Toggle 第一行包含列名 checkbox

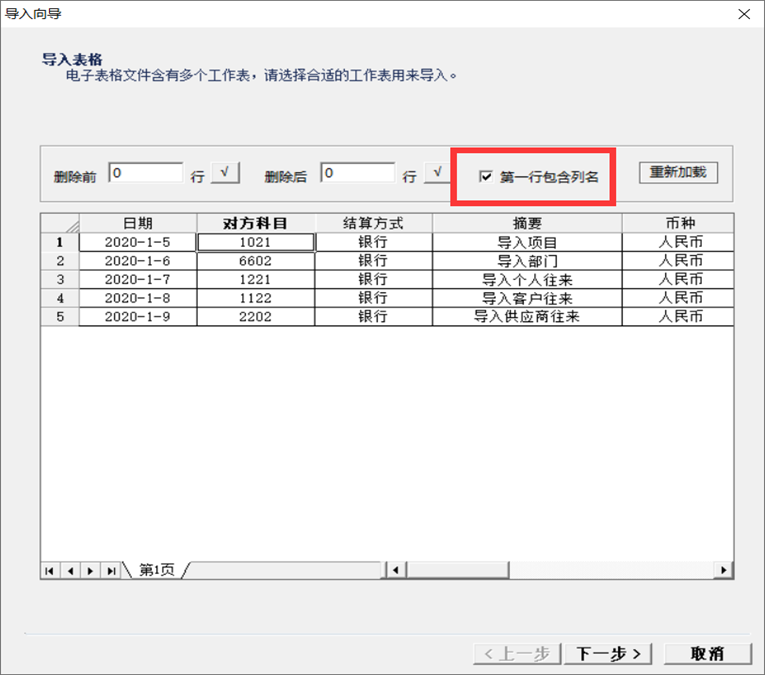[x=486, y=177]
